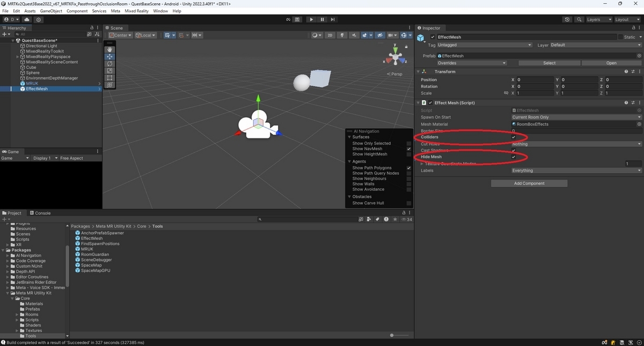Screen dimensions: 644x346
Task: Click the Play button
Action: click(x=311, y=19)
